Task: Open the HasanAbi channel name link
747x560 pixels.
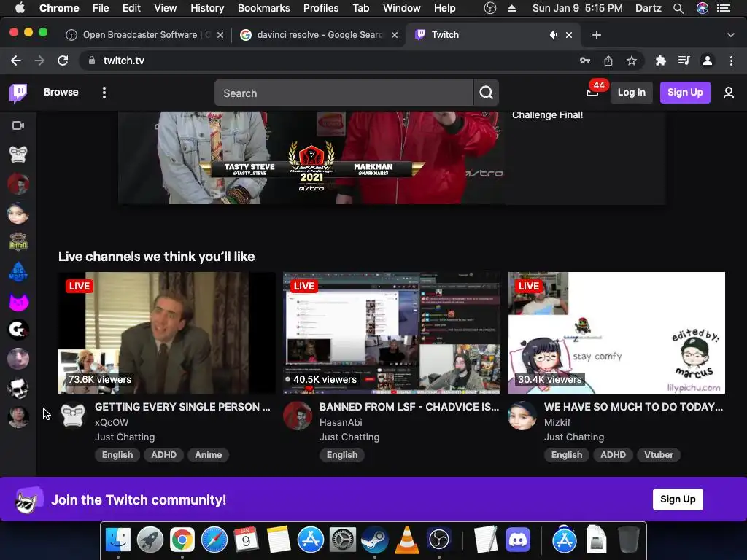Action: (x=341, y=422)
